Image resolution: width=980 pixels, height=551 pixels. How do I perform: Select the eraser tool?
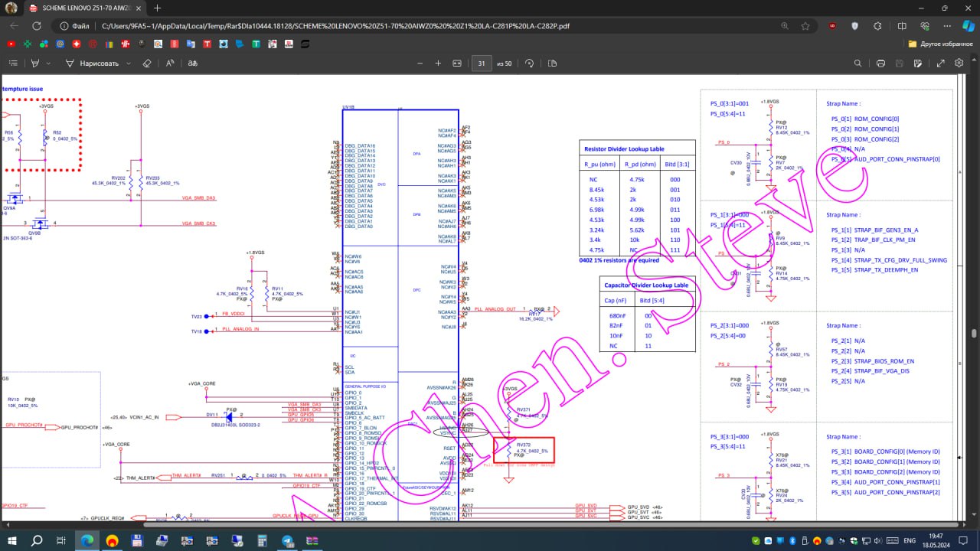pos(147,63)
